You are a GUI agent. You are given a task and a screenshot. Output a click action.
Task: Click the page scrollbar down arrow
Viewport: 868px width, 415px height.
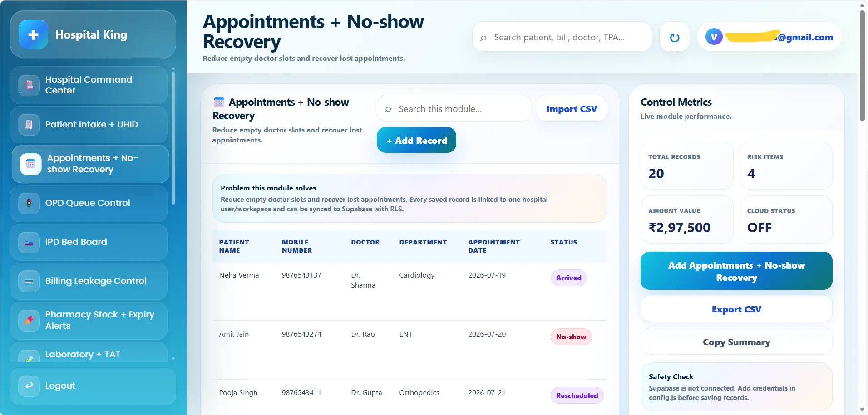click(x=862, y=410)
